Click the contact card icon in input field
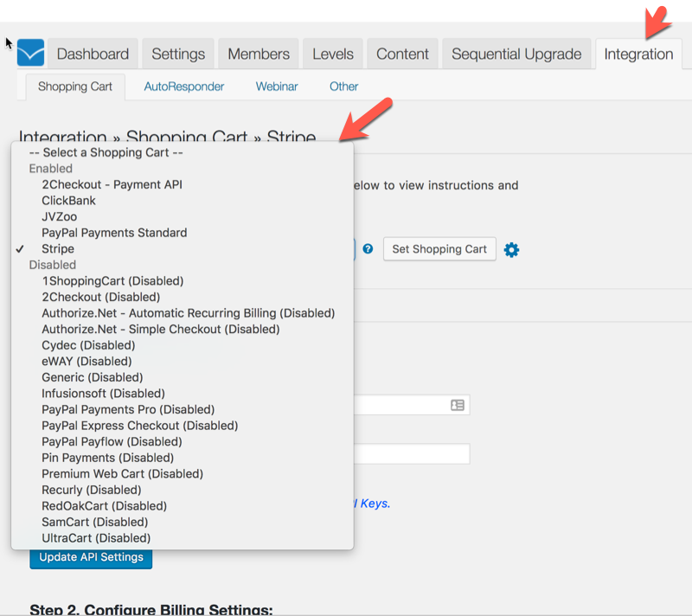 click(458, 405)
